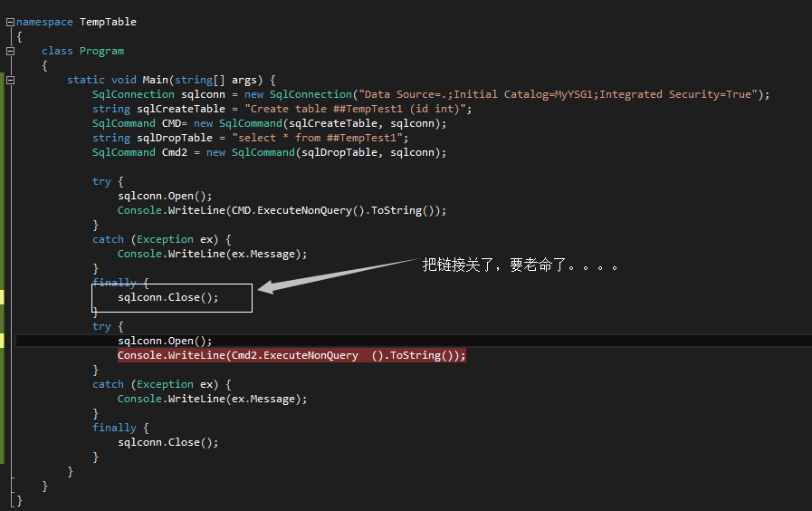Place cursor on the highlighted Cmd2.ExecuteNonQuery line
Screen dimensions: 812x511
[291, 355]
